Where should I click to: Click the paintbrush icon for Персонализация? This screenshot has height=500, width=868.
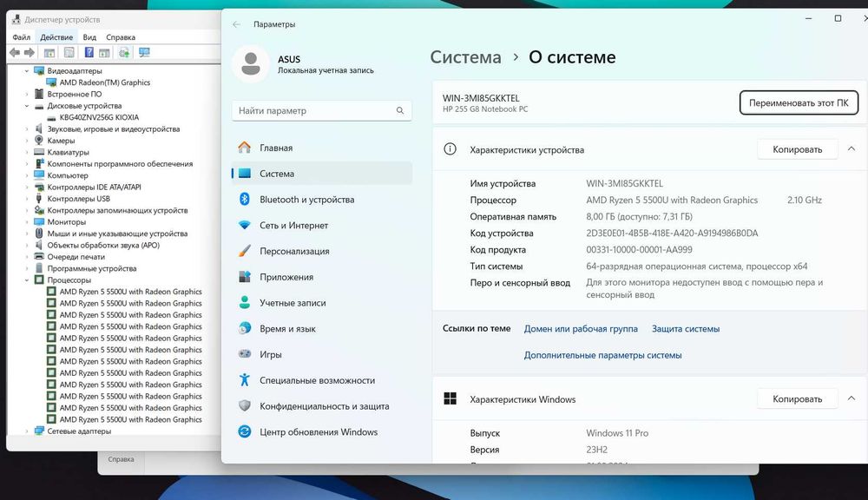(244, 251)
